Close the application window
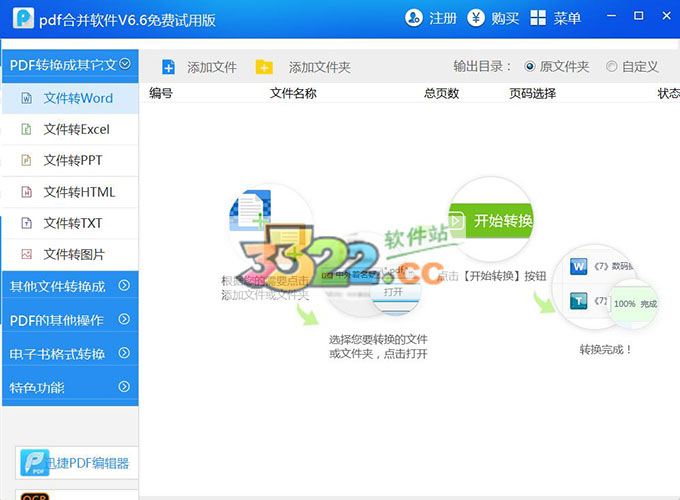This screenshot has width=680, height=500. pyautogui.click(x=667, y=16)
